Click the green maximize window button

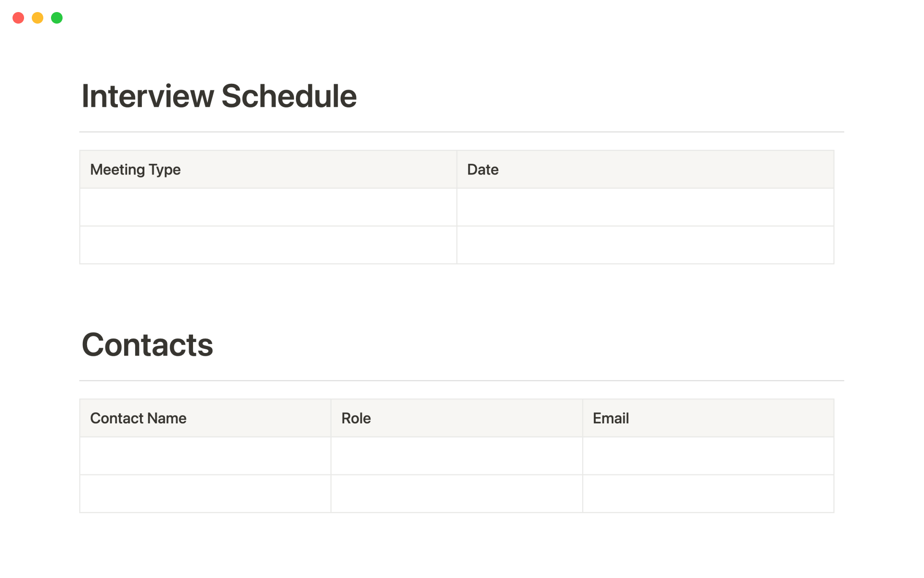(x=57, y=18)
